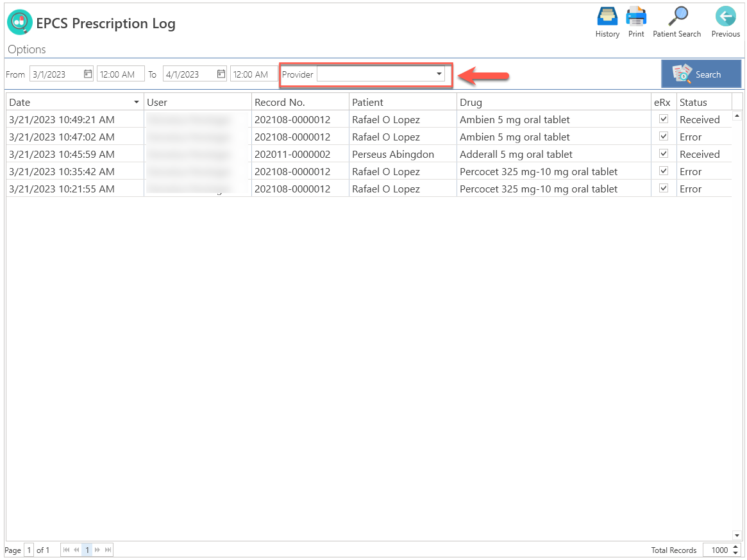Increase Total Records with up stepper arrow

[735, 547]
